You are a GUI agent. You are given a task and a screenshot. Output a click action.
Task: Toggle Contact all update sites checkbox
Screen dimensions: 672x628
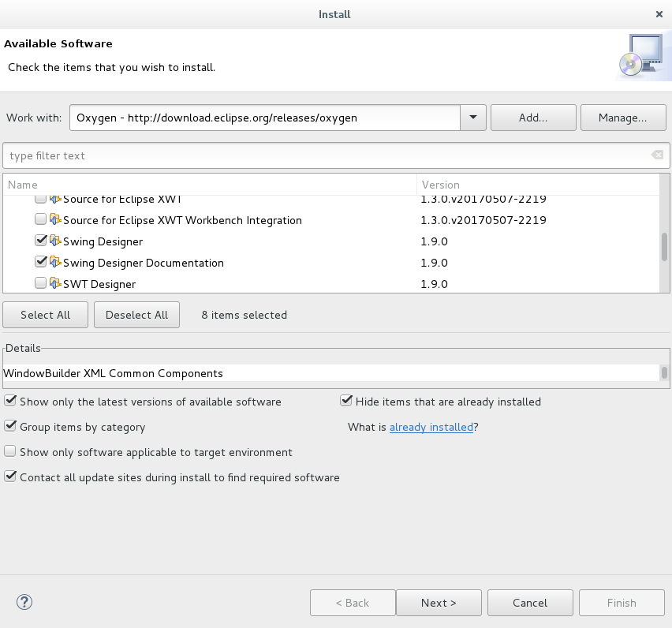point(10,477)
